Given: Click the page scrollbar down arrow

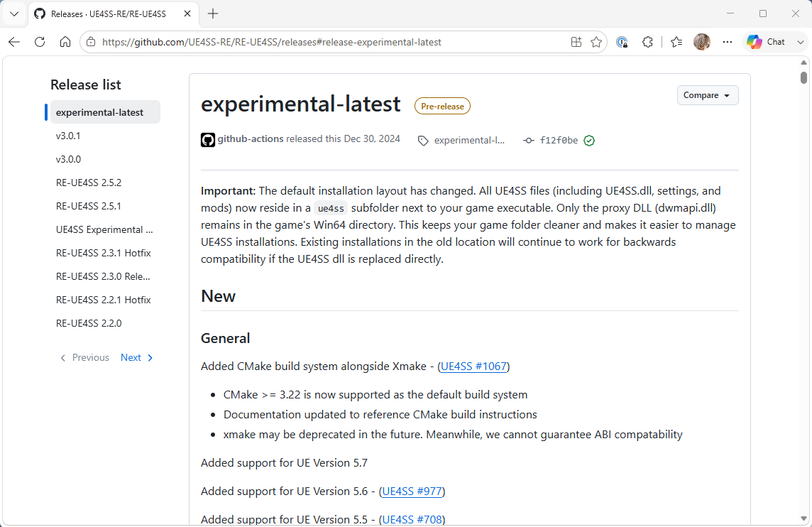Looking at the screenshot, I should click(x=803, y=518).
